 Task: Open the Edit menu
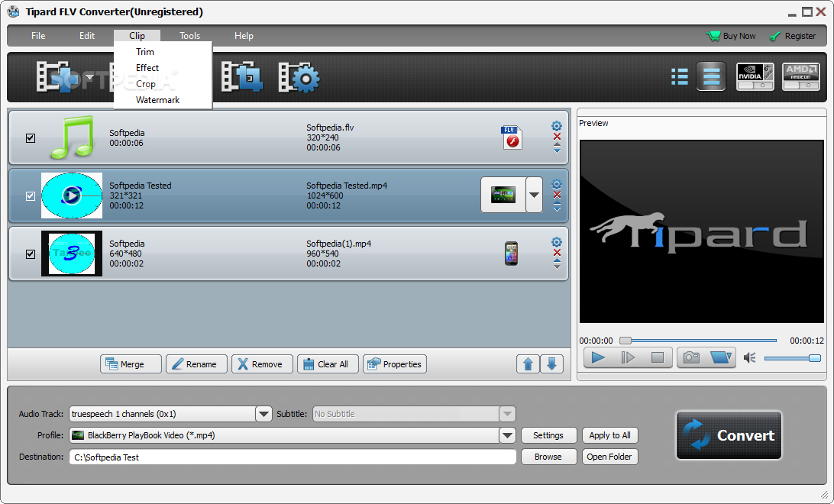pos(87,36)
